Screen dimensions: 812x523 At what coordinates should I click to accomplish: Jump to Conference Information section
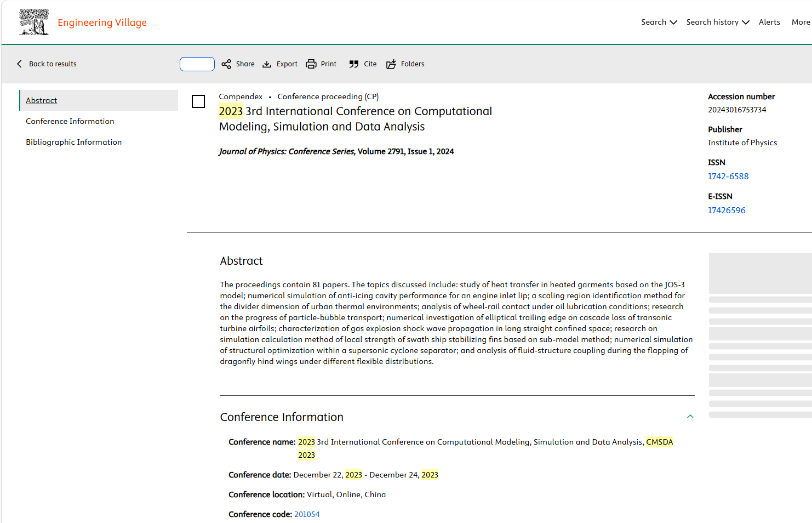(x=70, y=121)
